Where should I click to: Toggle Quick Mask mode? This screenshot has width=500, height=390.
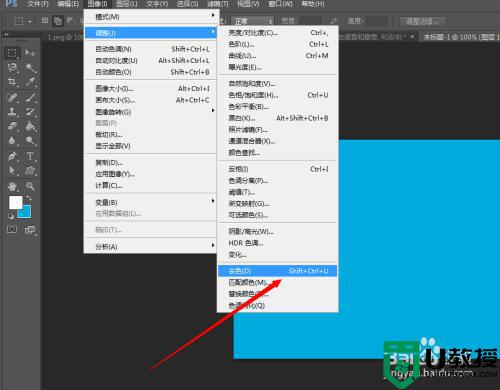12,229
